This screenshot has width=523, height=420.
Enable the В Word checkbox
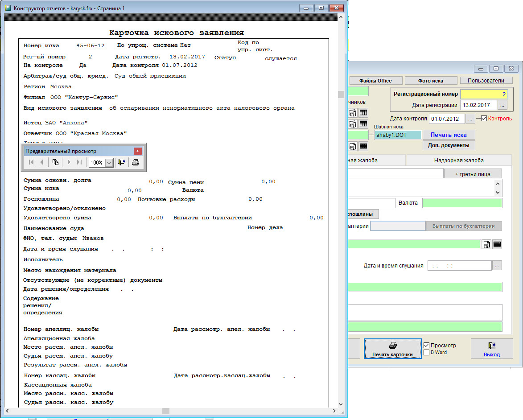click(427, 352)
